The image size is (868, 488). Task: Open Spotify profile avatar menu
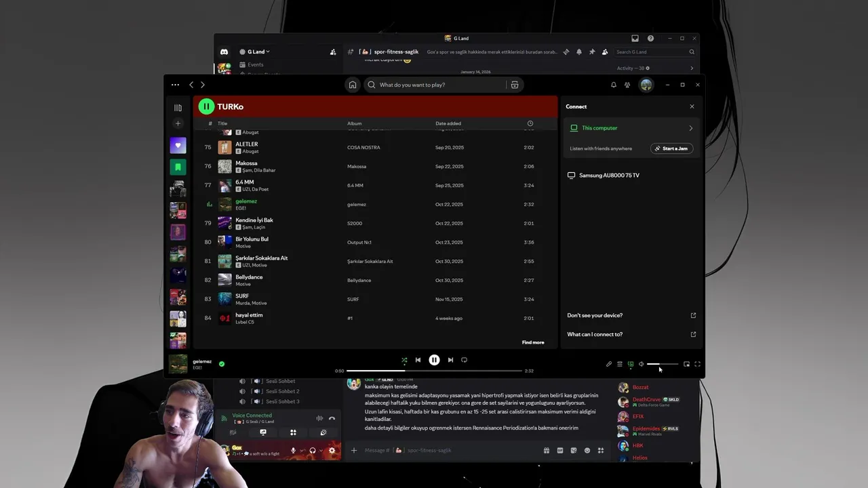(646, 85)
